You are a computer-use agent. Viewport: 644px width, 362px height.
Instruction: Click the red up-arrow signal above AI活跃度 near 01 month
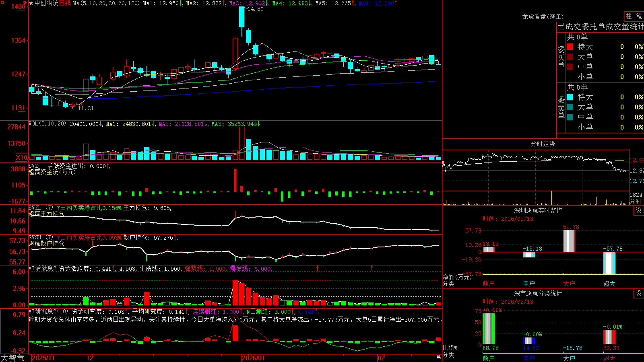[318, 268]
